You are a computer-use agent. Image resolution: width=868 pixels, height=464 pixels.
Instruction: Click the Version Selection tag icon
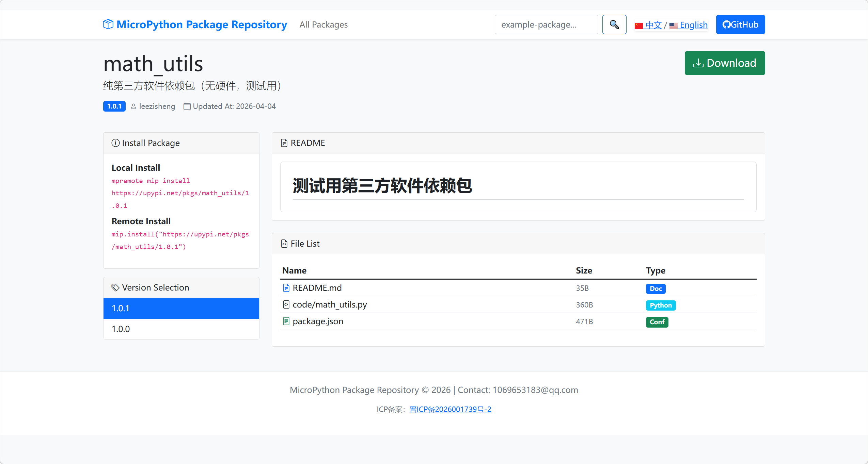pyautogui.click(x=115, y=288)
